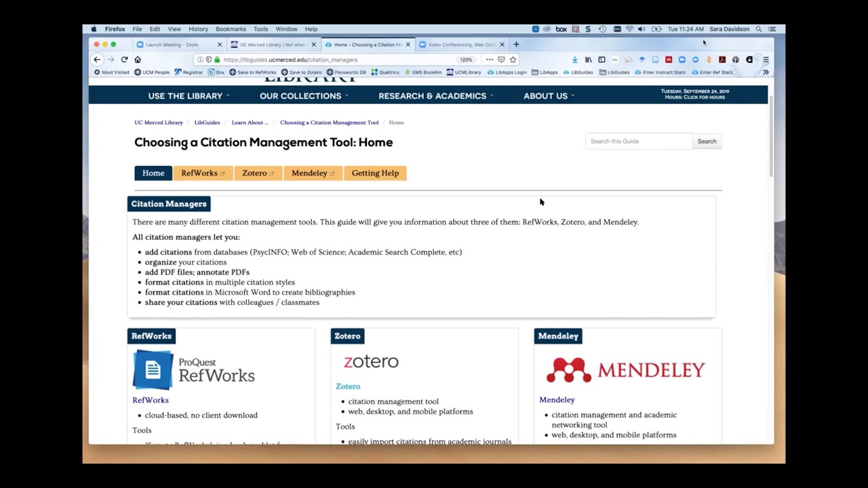
Task: Open the Box icon in the menu bar
Action: pyautogui.click(x=561, y=29)
